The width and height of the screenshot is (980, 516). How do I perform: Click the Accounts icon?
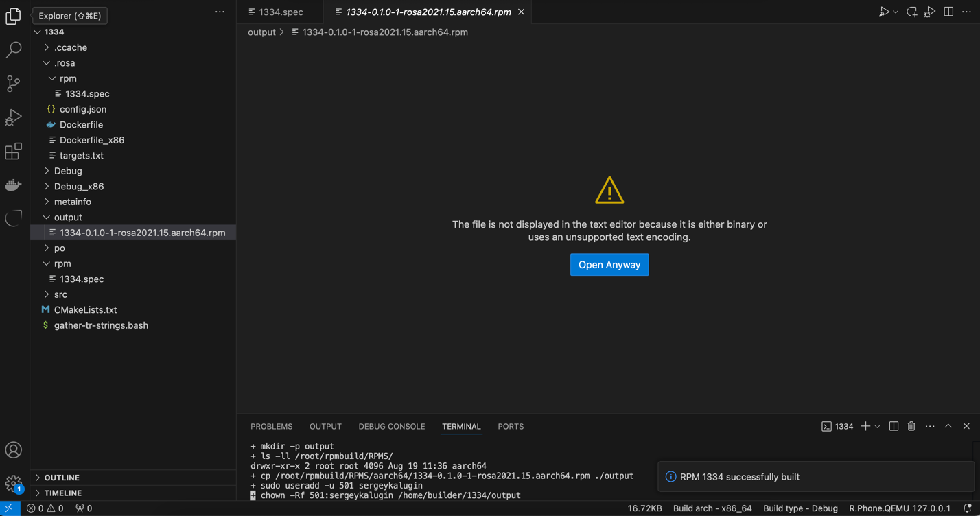(x=14, y=450)
